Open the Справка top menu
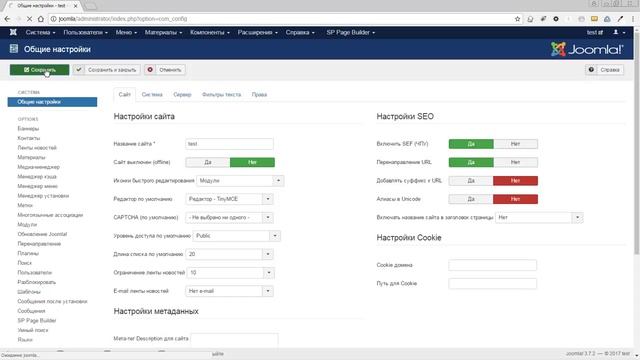Viewport: 640px width, 360px height. tap(300, 32)
